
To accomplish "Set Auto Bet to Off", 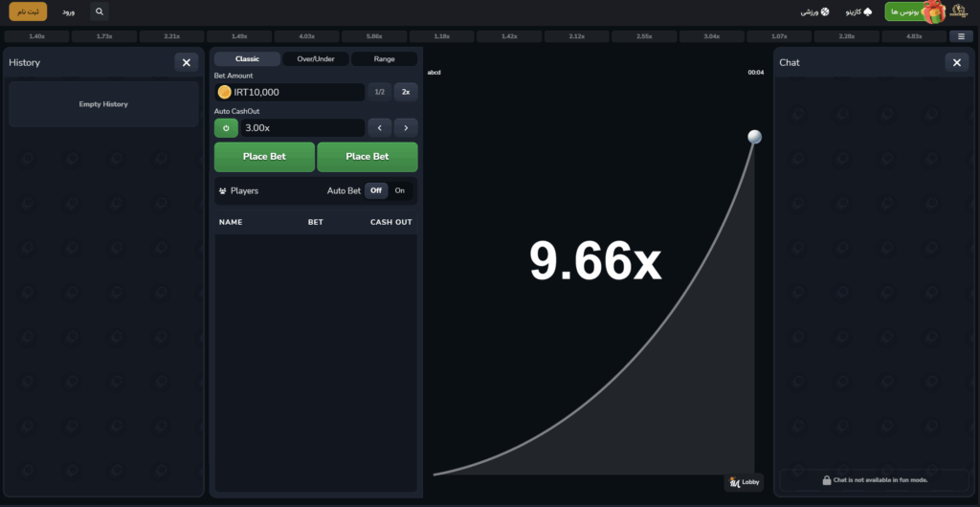I will [376, 190].
